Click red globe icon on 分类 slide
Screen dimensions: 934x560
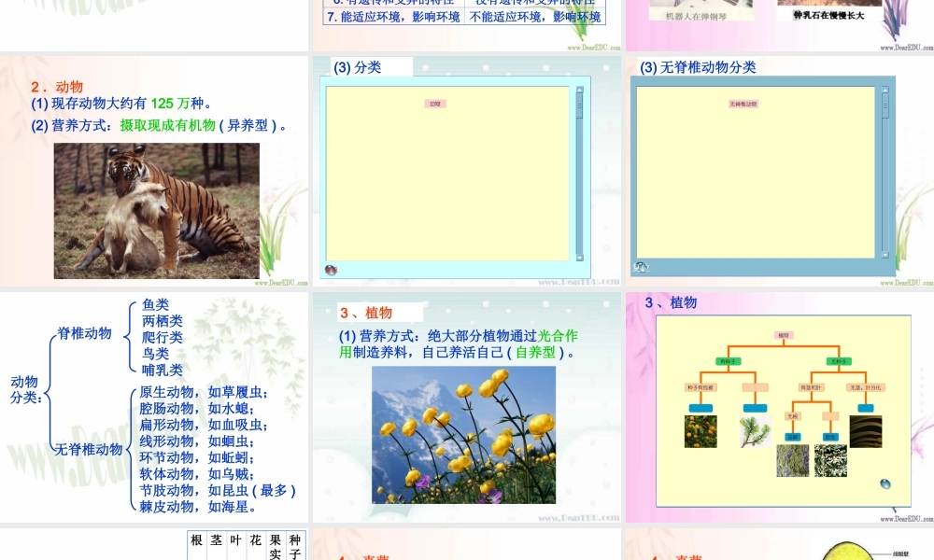coord(331,270)
